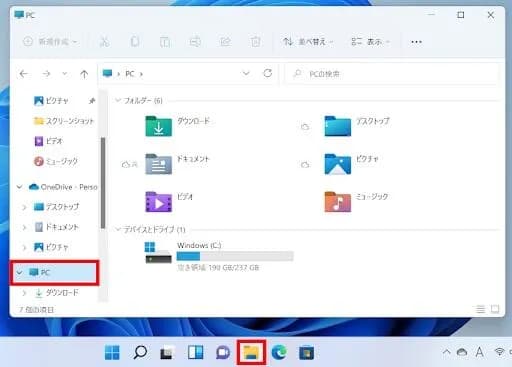Click the Paste icon in toolbar
This screenshot has width=512, height=367.
(x=165, y=42)
